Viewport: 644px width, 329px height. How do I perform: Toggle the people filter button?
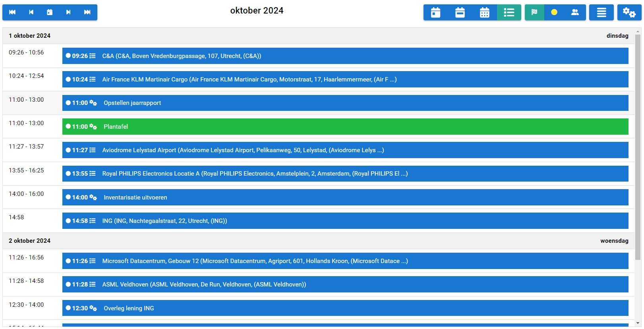[x=575, y=12]
